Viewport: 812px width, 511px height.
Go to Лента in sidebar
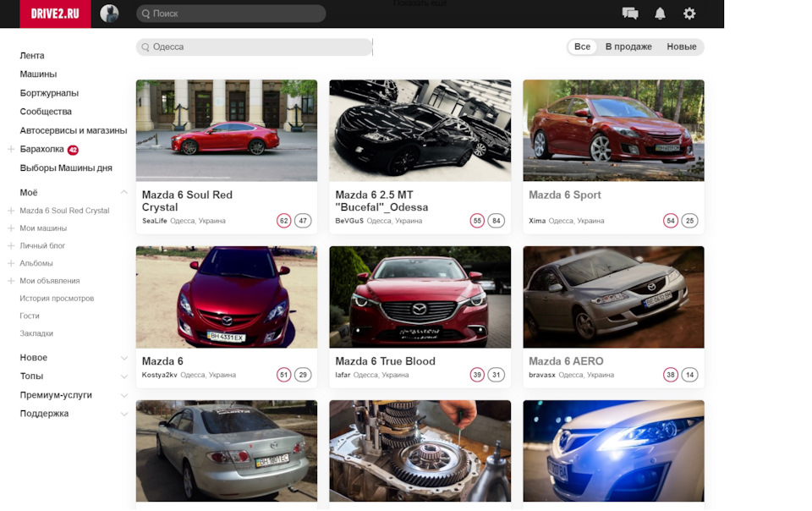[32, 55]
